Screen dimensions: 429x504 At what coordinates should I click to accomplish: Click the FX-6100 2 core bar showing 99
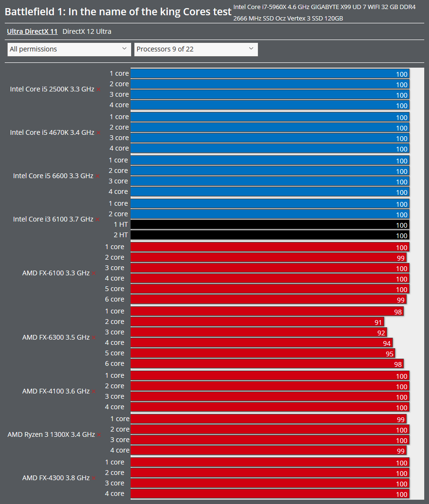[268, 257]
